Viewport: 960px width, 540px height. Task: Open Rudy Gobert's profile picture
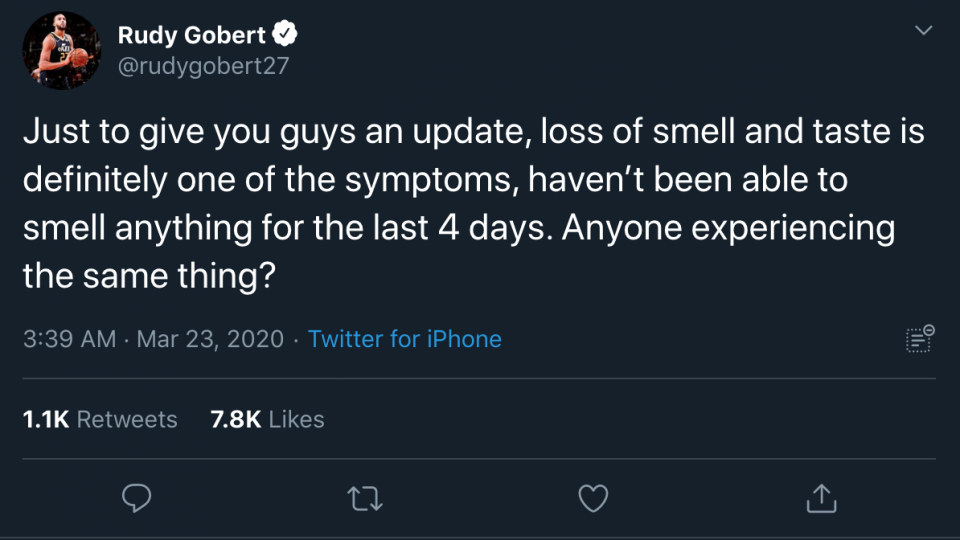(x=62, y=52)
